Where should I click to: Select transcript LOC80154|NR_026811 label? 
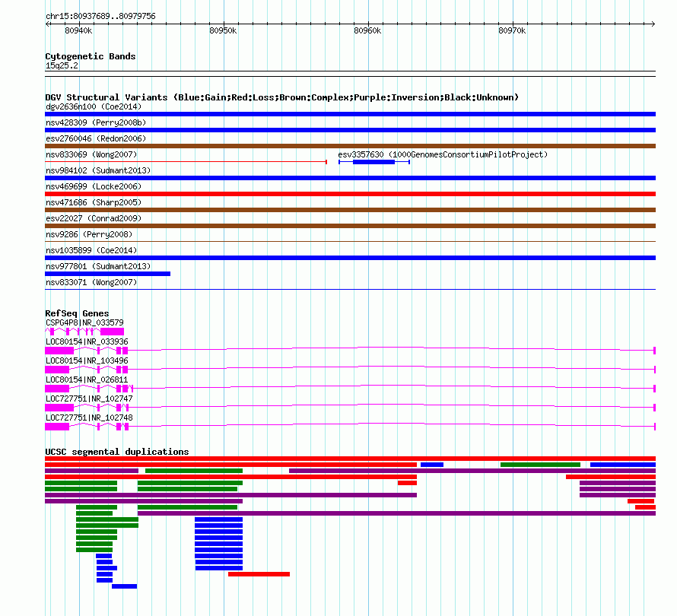(x=87, y=380)
